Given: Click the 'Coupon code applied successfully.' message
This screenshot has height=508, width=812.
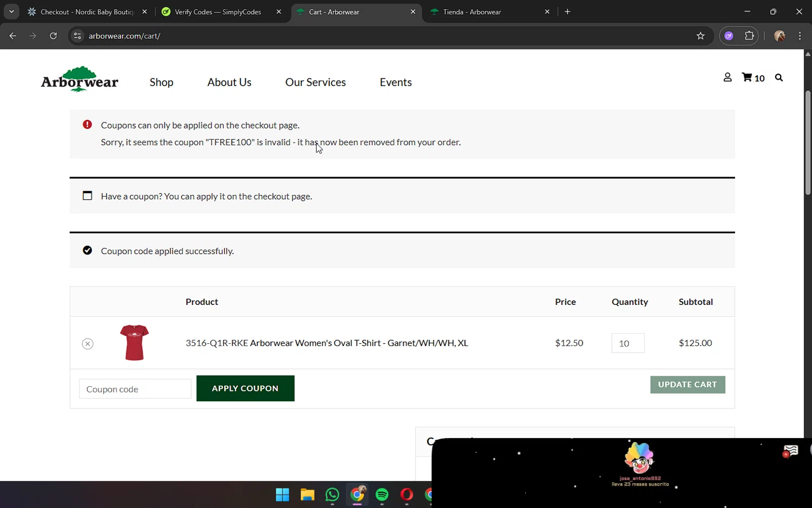Looking at the screenshot, I should (167, 251).
